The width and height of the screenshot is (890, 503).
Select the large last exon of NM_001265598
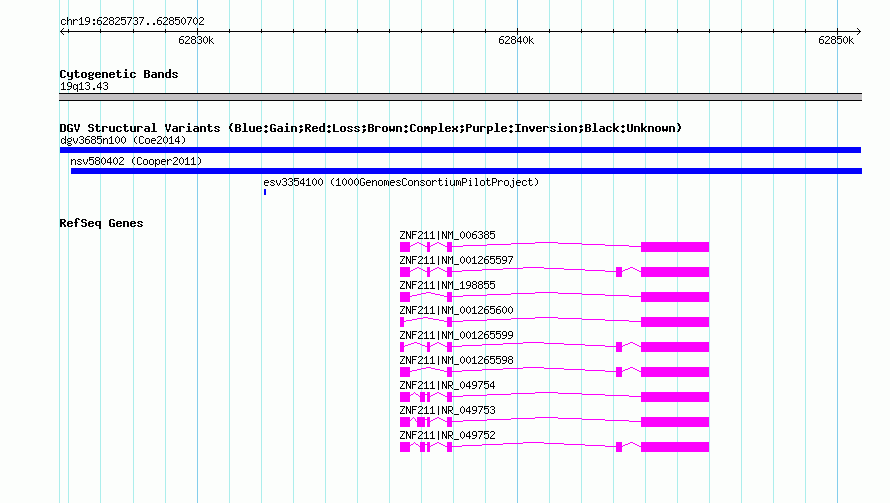pyautogui.click(x=675, y=372)
